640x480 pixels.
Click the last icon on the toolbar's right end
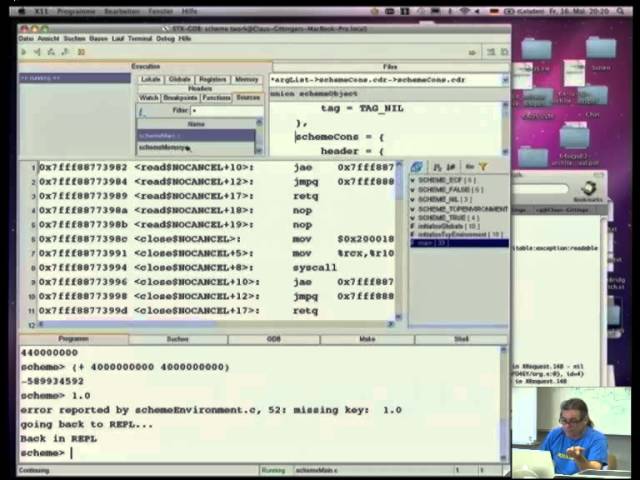pyautogui.click(x=504, y=52)
